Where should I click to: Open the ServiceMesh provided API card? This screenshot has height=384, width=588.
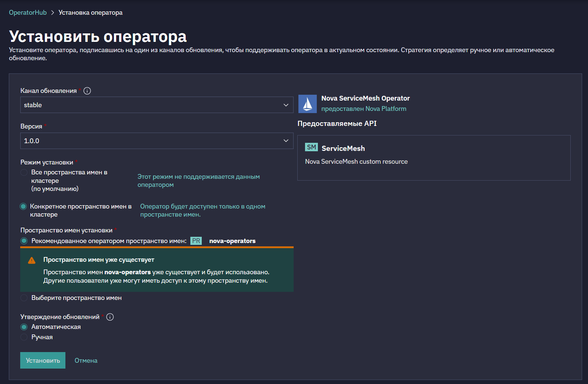(x=434, y=158)
